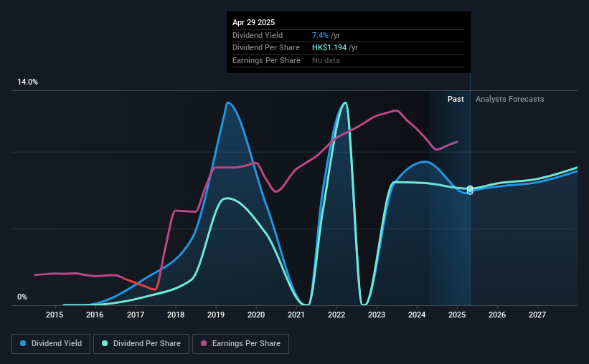Viewport: 589px width, 364px height.
Task: Click the pink Earnings Per Share legend dot
Action: pos(204,343)
